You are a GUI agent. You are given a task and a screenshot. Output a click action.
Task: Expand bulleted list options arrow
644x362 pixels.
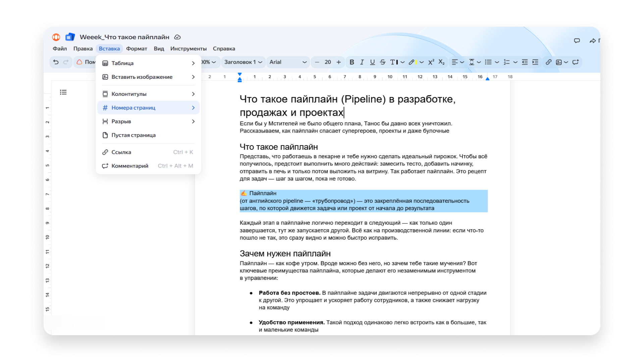pos(497,62)
